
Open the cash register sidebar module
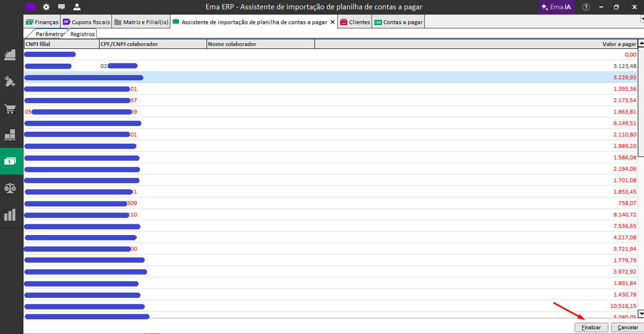[x=10, y=54]
